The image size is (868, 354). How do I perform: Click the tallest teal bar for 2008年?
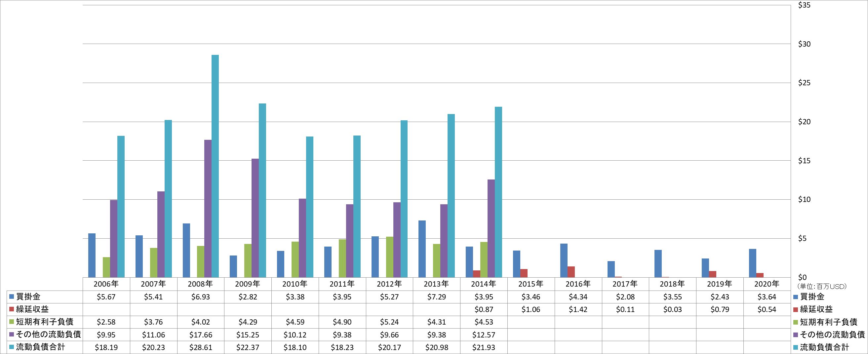pyautogui.click(x=215, y=166)
